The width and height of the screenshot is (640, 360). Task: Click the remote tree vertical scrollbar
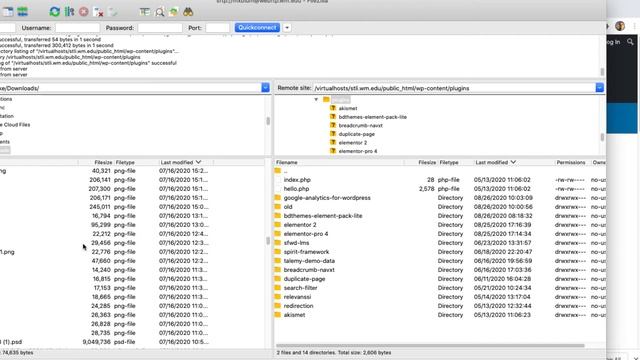602,137
